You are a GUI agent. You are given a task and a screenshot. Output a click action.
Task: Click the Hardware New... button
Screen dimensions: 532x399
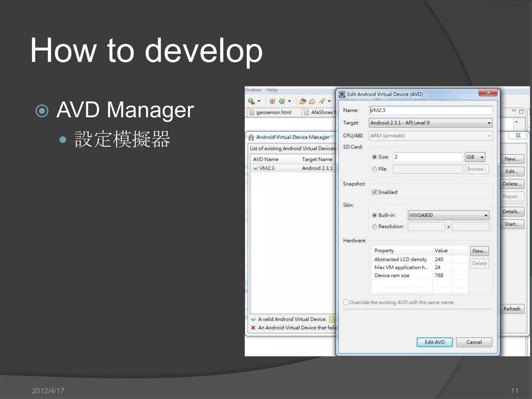click(x=480, y=251)
